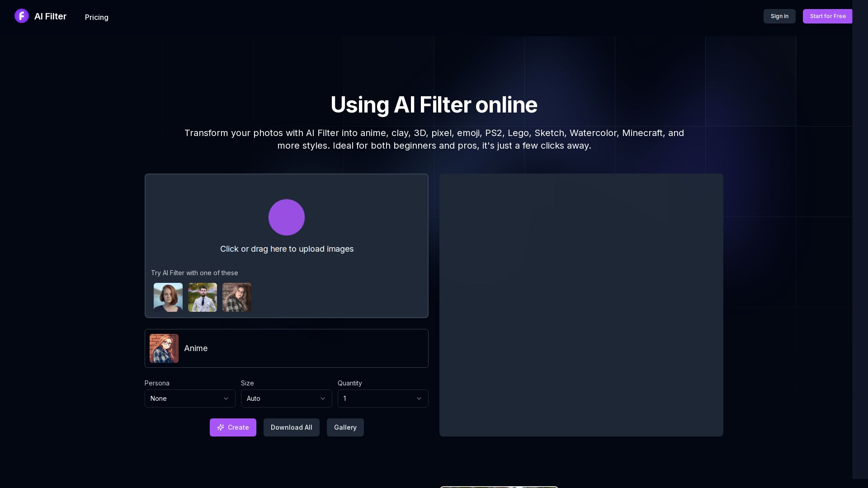Click the partially visible image at page bottom
The width and height of the screenshot is (868, 488).
499,487
